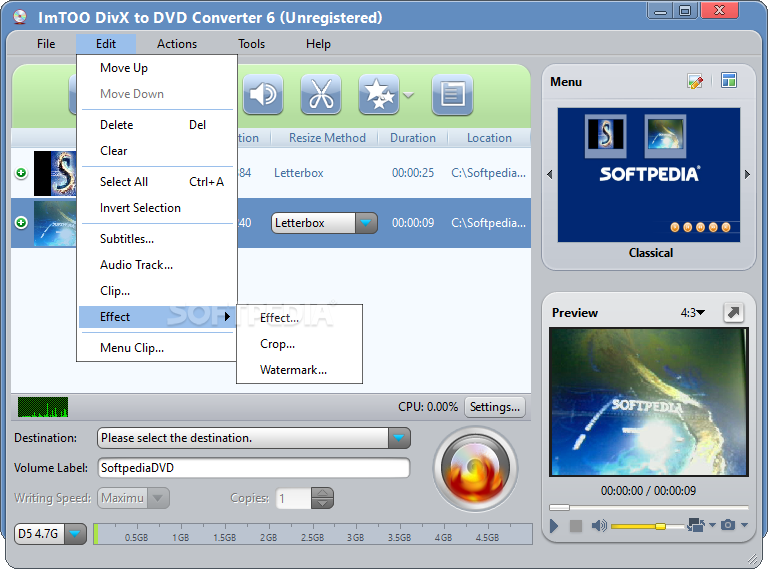
Task: Click the disc capacity usage bar
Action: (x=312, y=534)
